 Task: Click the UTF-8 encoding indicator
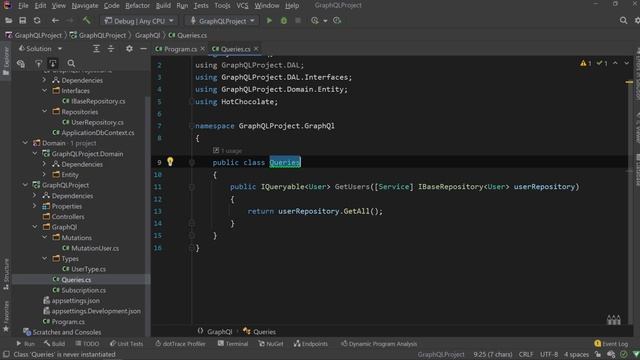(549, 354)
